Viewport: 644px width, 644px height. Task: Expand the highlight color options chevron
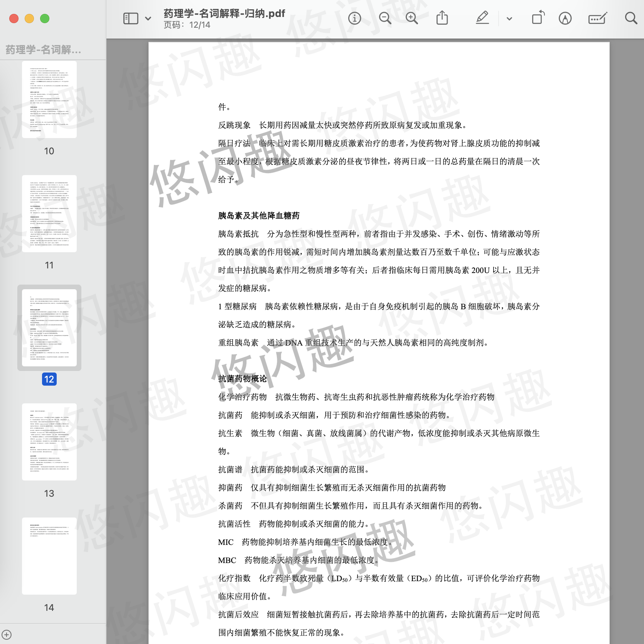(x=509, y=19)
